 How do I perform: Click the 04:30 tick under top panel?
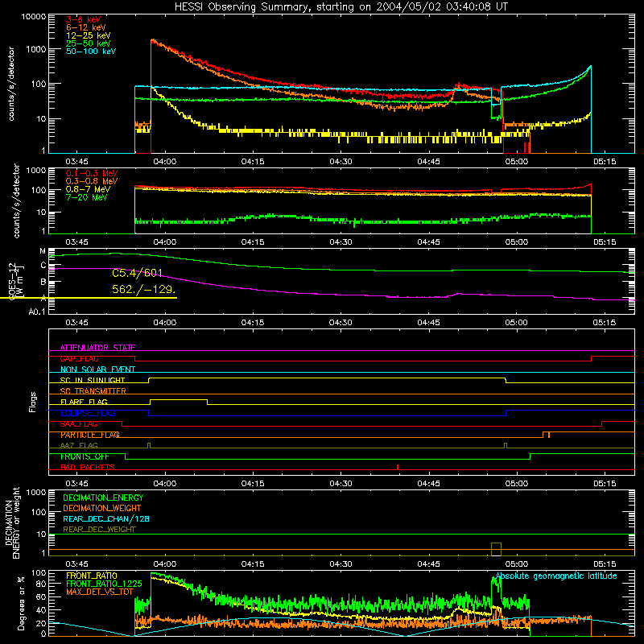341,162
